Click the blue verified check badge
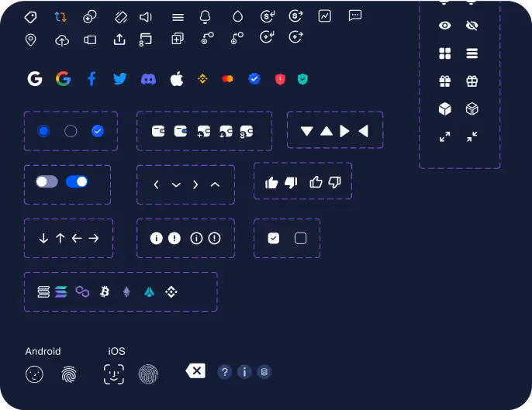532x410 pixels. coord(254,79)
